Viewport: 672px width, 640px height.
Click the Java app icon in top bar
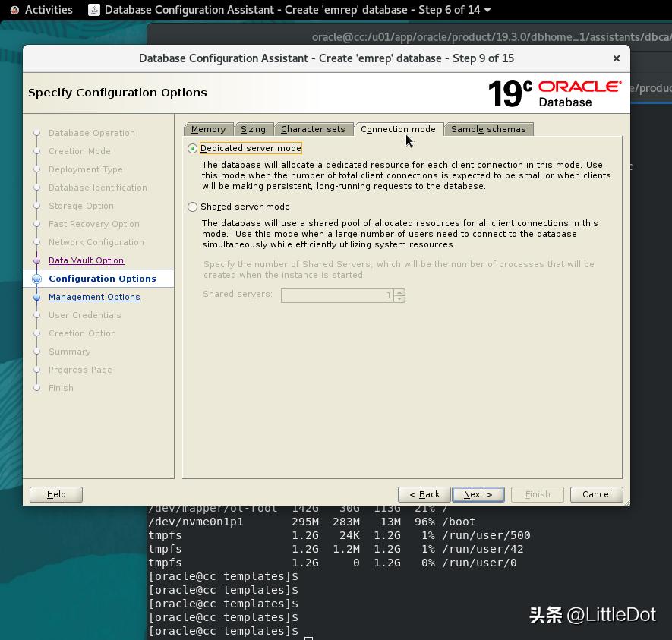[x=94, y=10]
